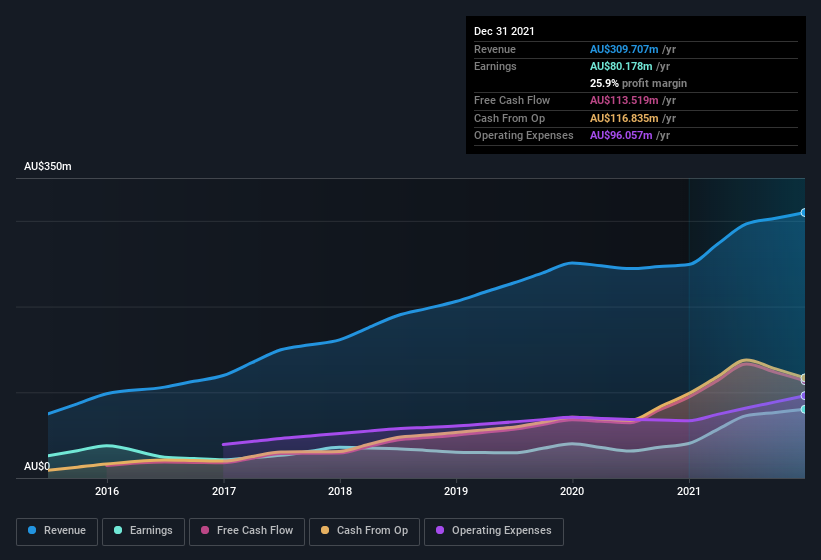This screenshot has height=560, width=821.
Task: Click the AU$350m y-axis label
Action: pos(48,166)
